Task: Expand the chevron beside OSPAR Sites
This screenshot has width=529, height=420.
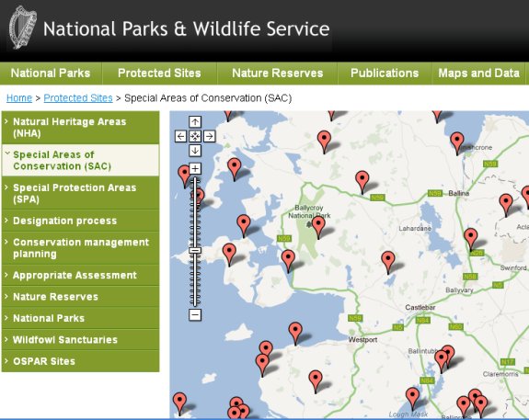Action: (x=6, y=360)
